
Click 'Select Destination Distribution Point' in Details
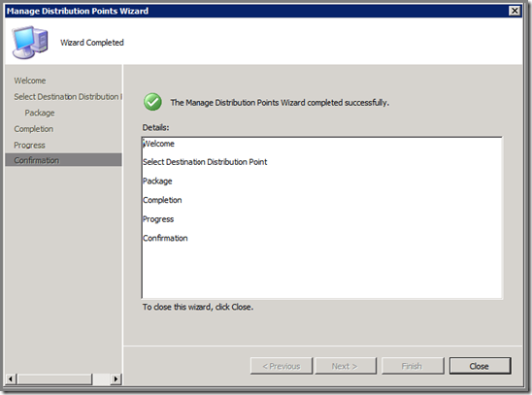[205, 162]
